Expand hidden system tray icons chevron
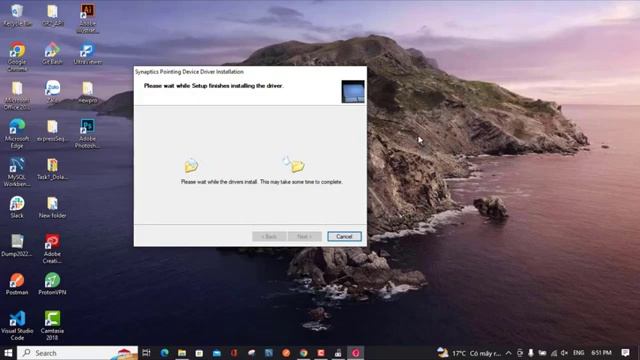The image size is (640, 360). (508, 353)
